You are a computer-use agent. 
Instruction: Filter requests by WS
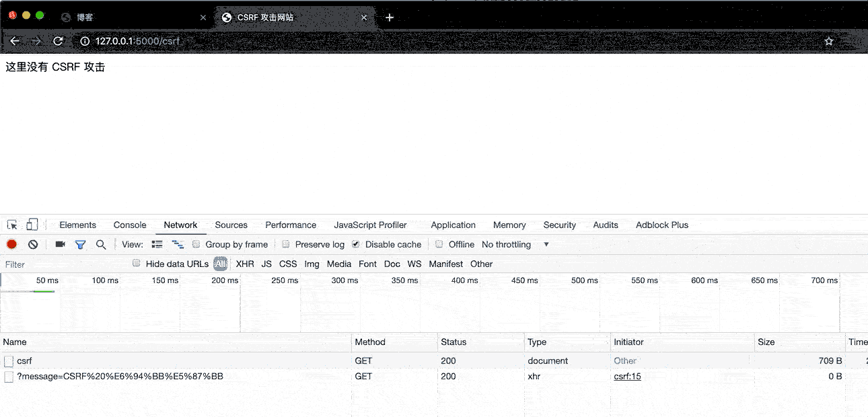click(x=414, y=264)
